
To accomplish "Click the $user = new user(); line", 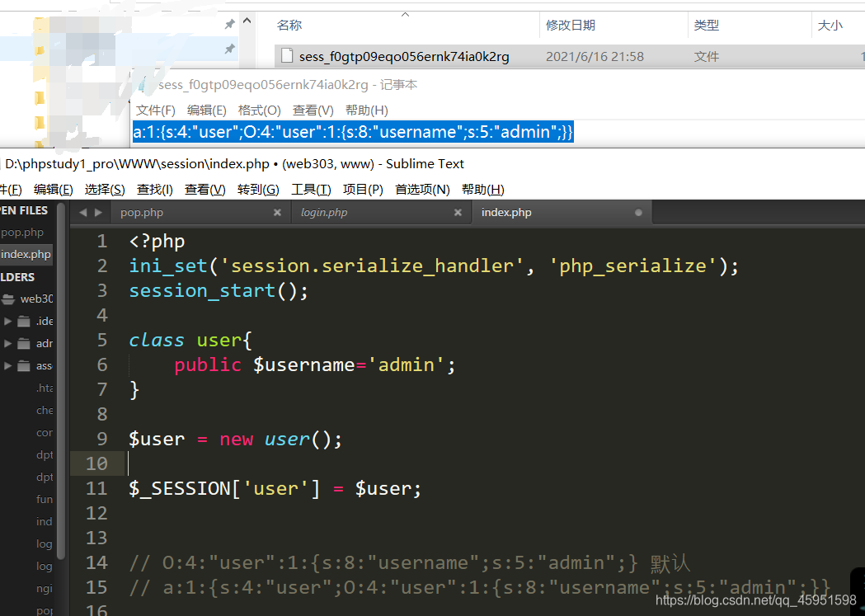I will pos(236,439).
